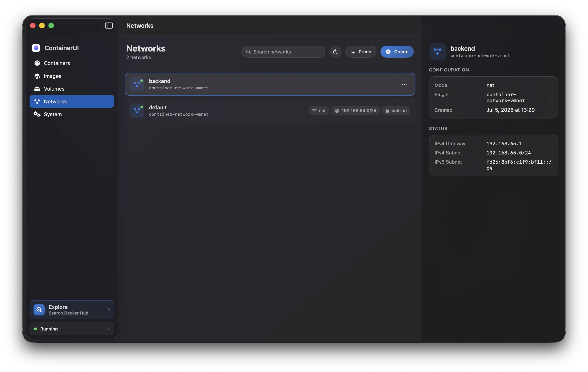This screenshot has width=588, height=372.
Task: Click the magnifier icon in search field
Action: pyautogui.click(x=248, y=52)
